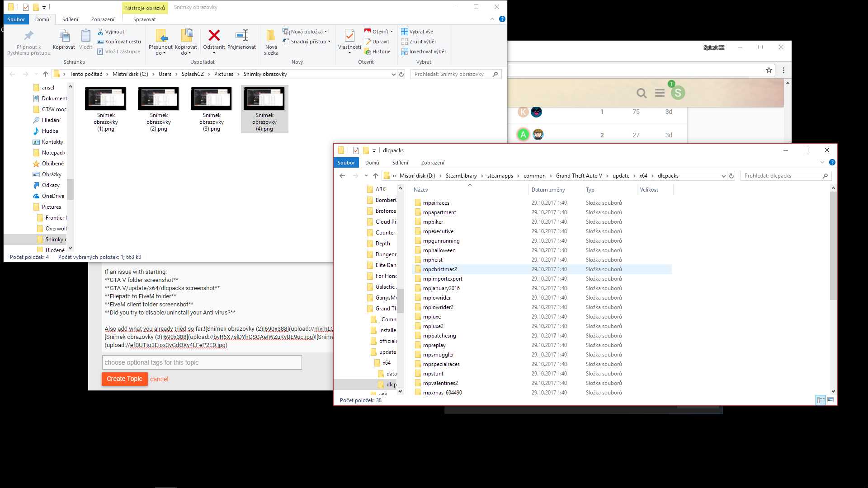Click the Vyjmout scissors icon
Image resolution: width=868 pixels, height=488 pixels.
point(100,32)
